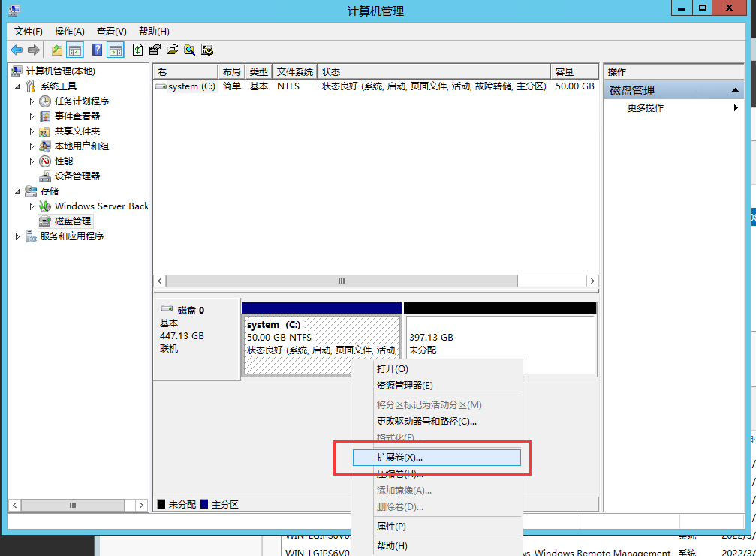Collapse the 磁盘管理 actions panel arrow
The image size is (756, 556).
[x=736, y=89]
